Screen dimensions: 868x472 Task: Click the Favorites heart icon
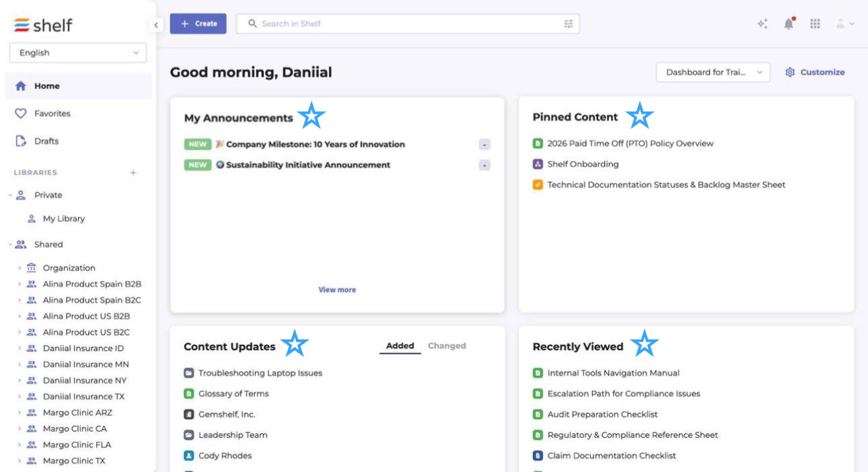(x=21, y=114)
